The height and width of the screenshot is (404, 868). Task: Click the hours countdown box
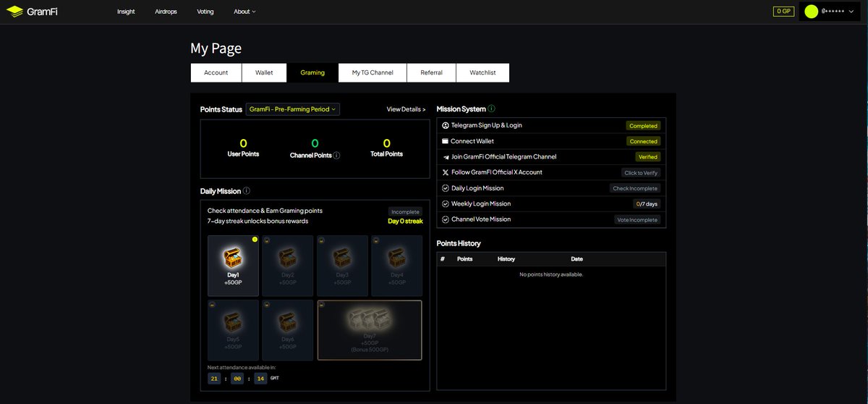[214, 379]
